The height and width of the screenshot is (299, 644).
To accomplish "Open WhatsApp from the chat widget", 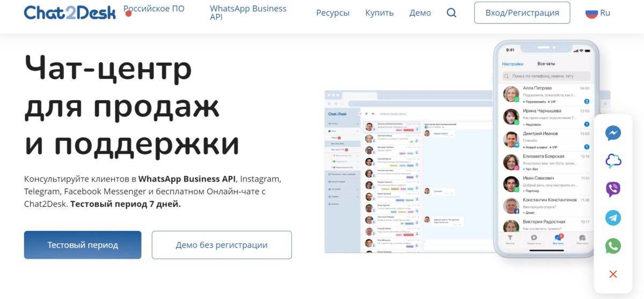I will 613,246.
